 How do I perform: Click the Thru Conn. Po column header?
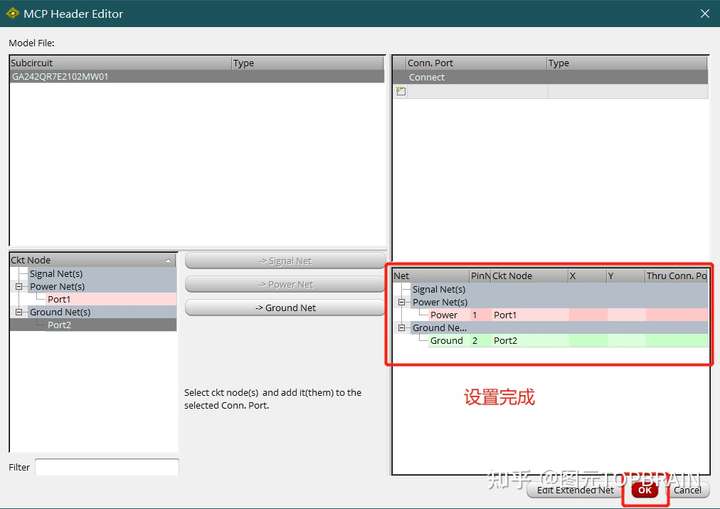click(x=676, y=276)
